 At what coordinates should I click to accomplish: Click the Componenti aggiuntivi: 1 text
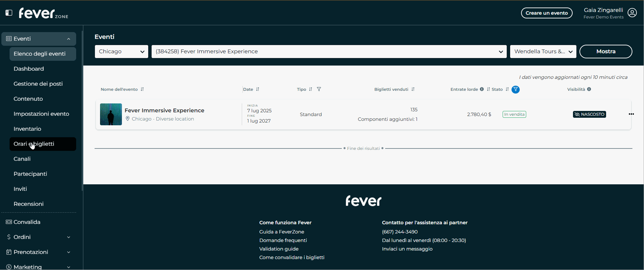388,119
